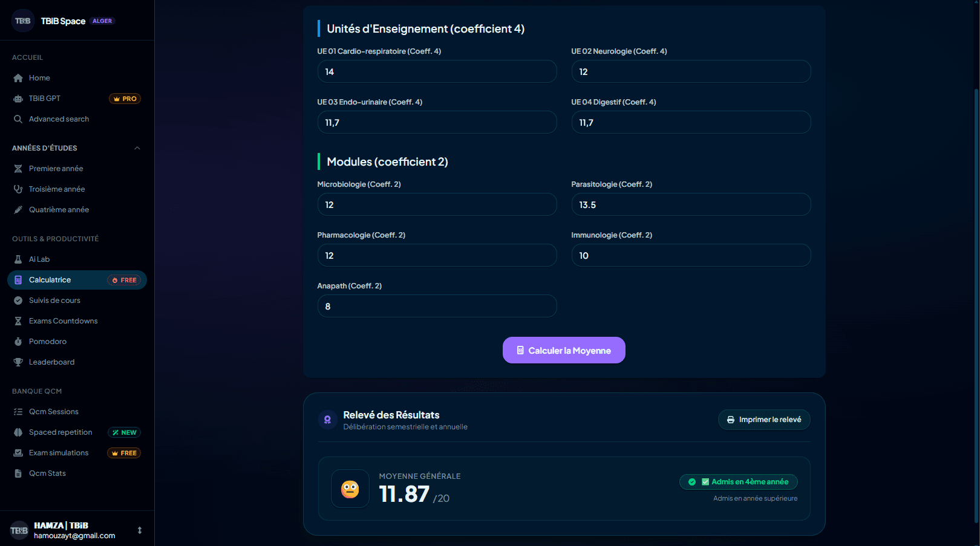Viewport: 980px width, 546px height.
Task: Click the hamouzayt@gmail.com account text
Action: point(74,536)
